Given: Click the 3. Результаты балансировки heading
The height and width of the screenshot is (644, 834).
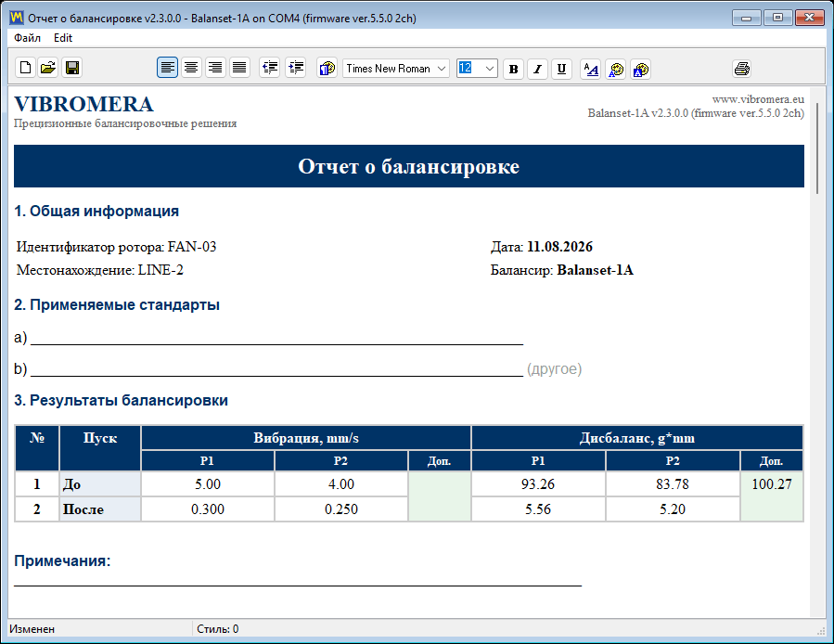Looking at the screenshot, I should point(121,400).
